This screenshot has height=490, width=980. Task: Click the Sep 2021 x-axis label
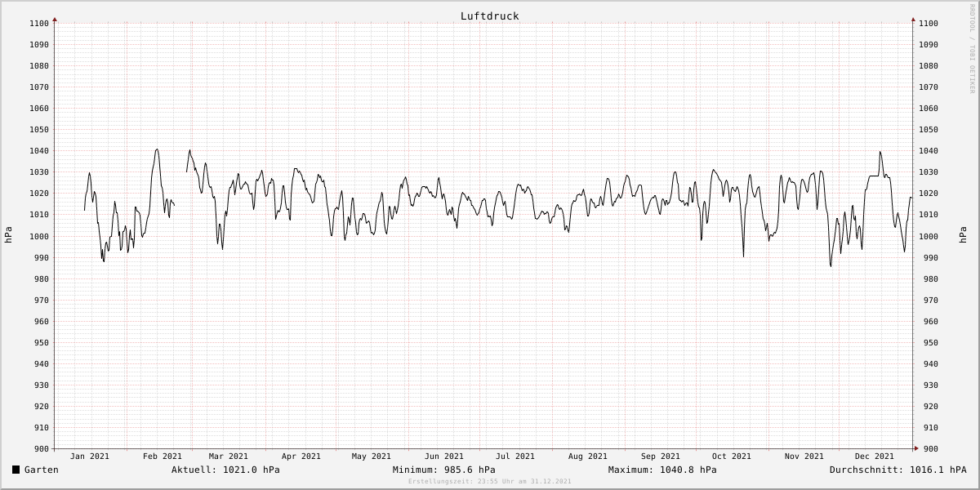(x=661, y=457)
